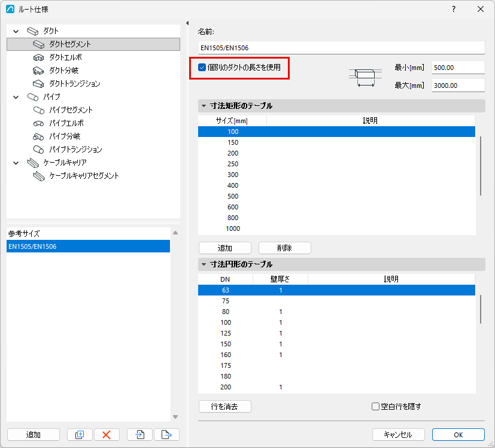Uncheck 個別のダクトの長さを使用 checkbox
The height and width of the screenshot is (448, 495).
point(202,67)
